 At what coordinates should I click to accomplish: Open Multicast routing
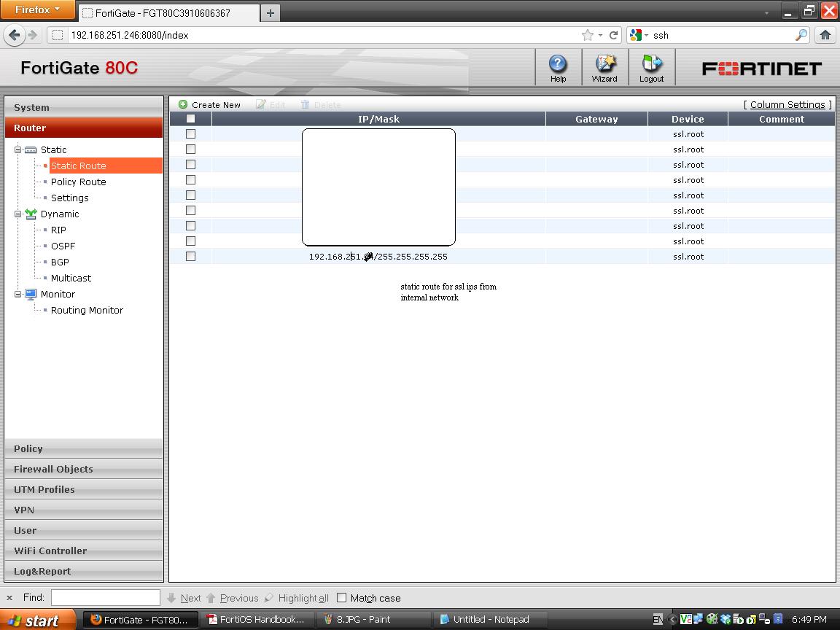pos(71,278)
